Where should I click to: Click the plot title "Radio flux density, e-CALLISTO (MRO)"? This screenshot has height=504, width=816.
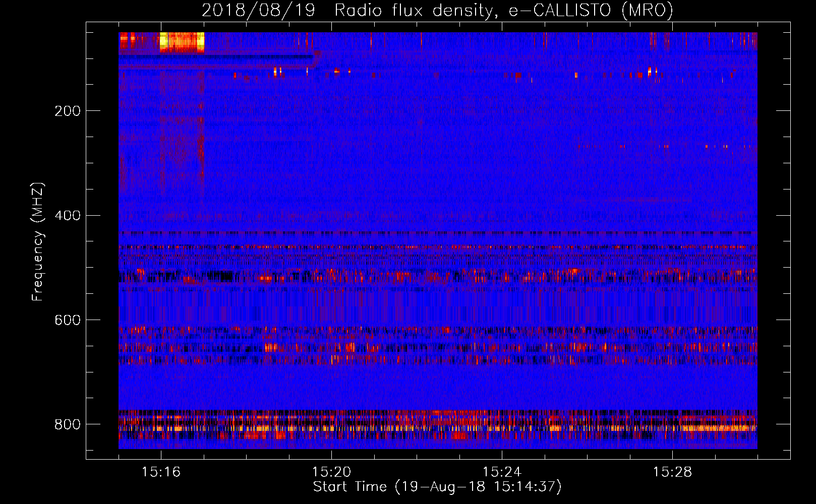click(503, 10)
